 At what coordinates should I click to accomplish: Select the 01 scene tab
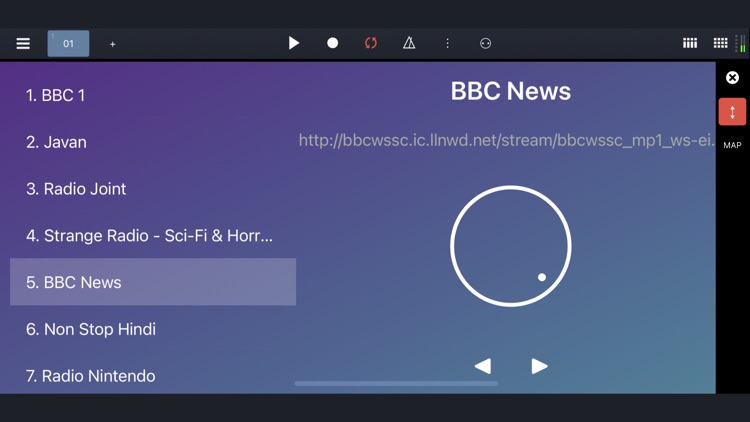click(x=68, y=44)
